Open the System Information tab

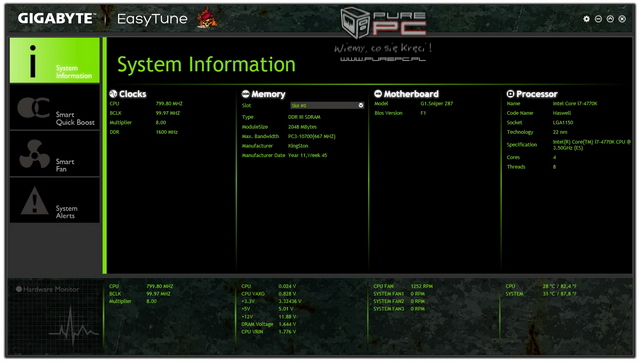click(x=55, y=60)
